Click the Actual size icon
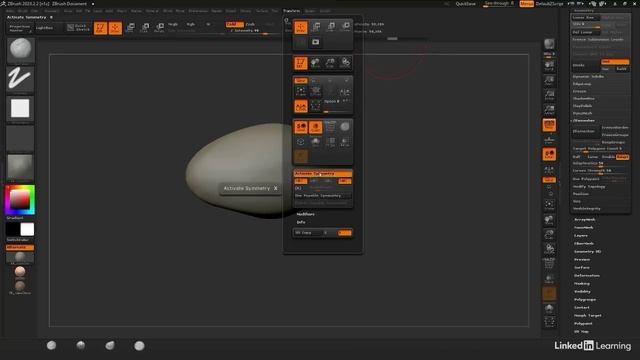 (549, 95)
